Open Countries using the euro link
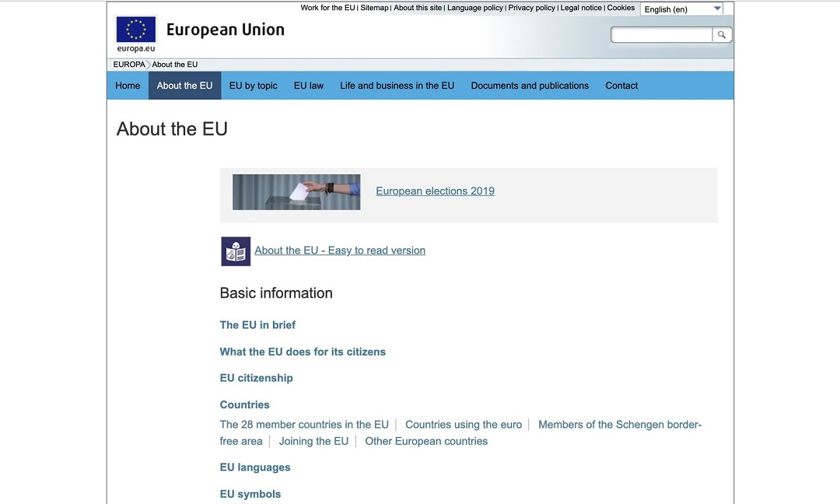This screenshot has width=840, height=504. pyautogui.click(x=464, y=425)
